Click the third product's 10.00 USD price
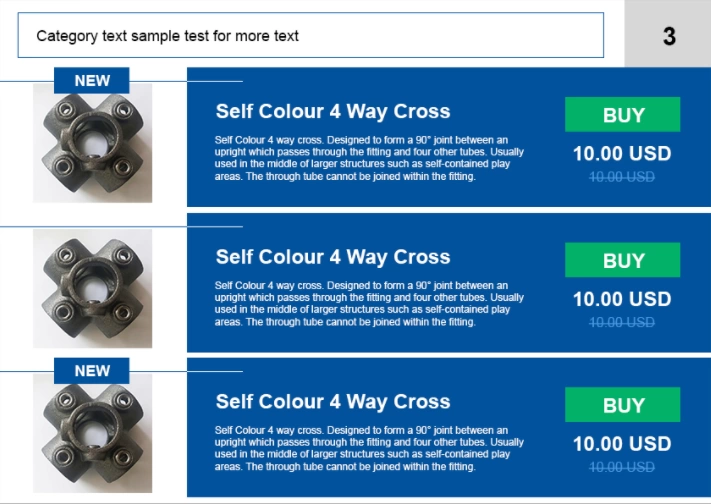 coord(621,444)
